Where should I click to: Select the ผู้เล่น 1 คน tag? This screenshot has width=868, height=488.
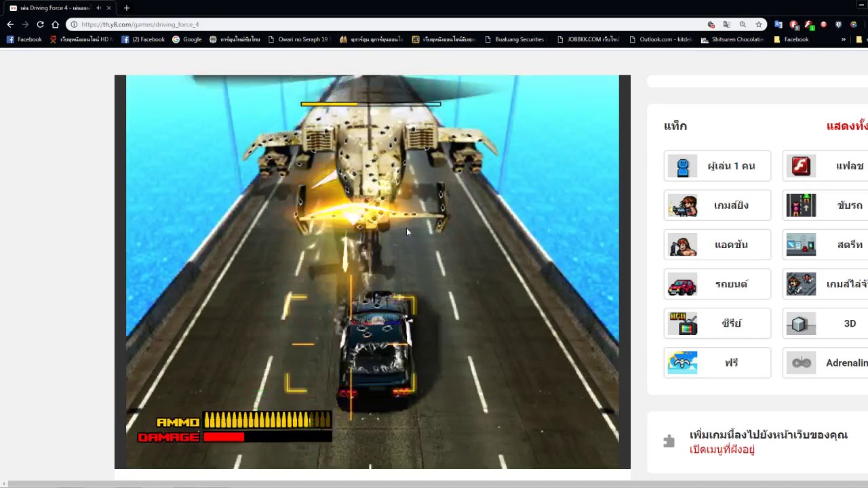[x=717, y=166]
